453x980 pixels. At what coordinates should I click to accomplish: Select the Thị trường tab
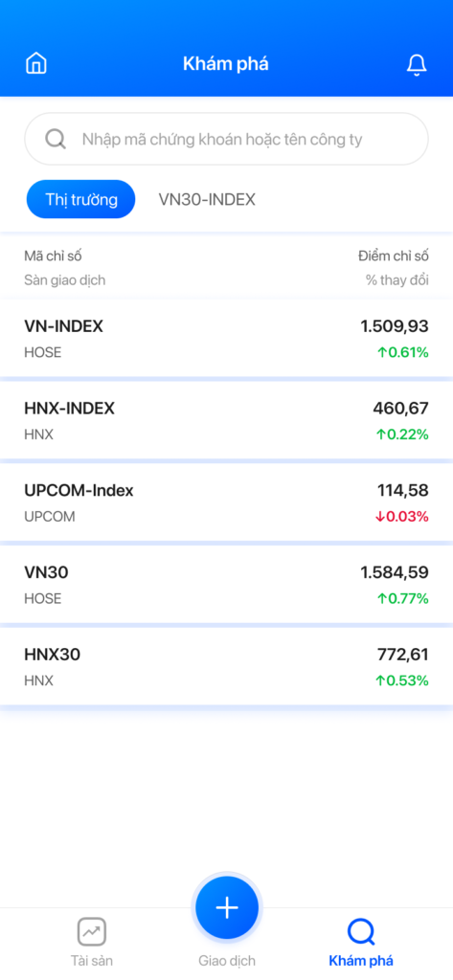coord(80,199)
